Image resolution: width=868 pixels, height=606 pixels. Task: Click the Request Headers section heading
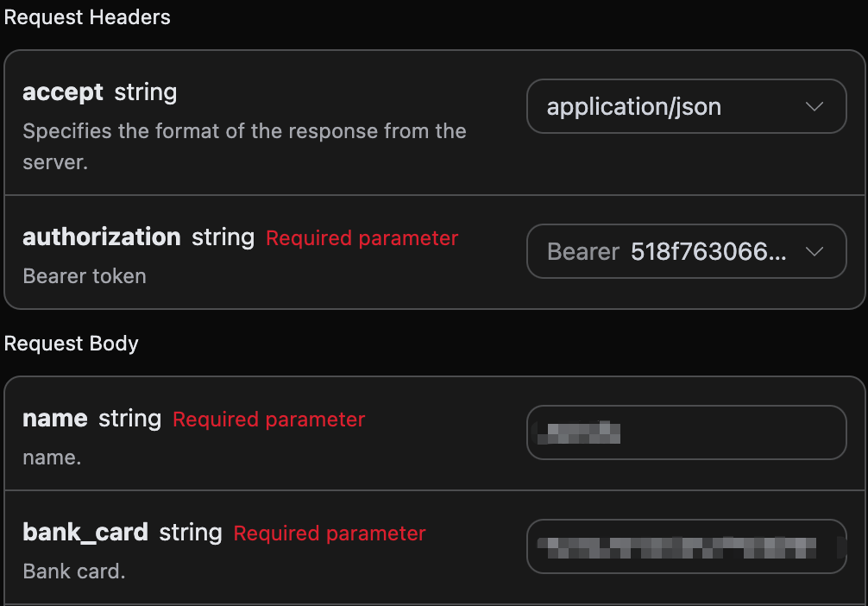point(87,17)
